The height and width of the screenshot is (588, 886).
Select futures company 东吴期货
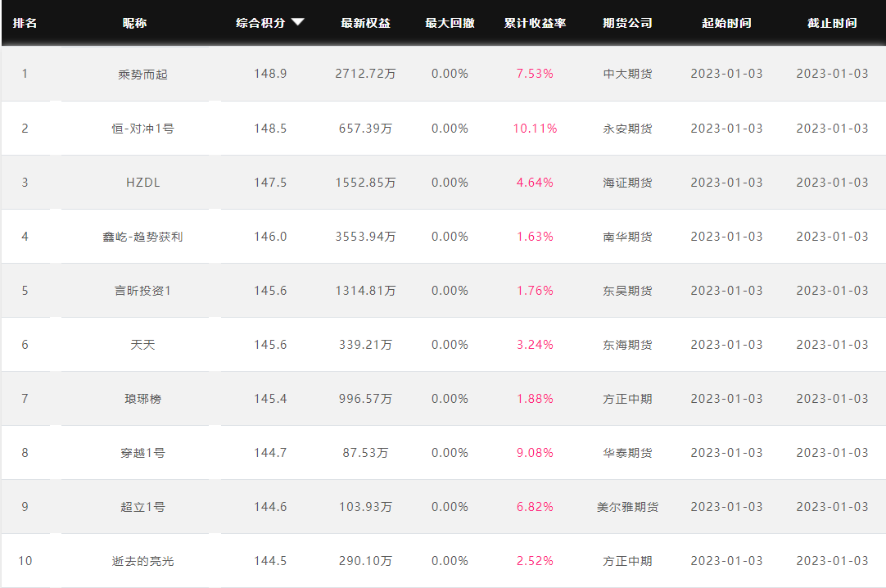(628, 291)
